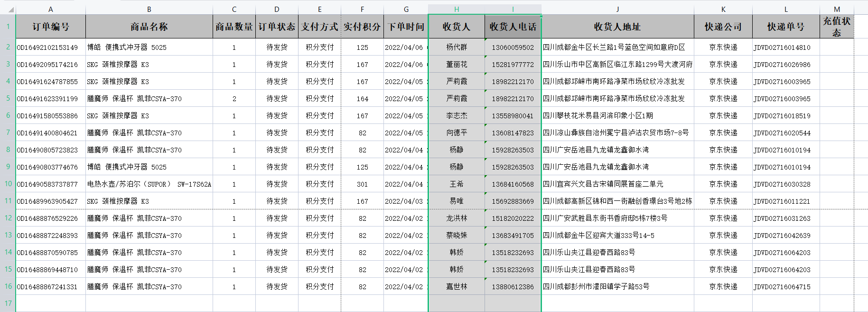This screenshot has width=868, height=312.
Task: Select recipient 龙洪林
Action: click(457, 218)
